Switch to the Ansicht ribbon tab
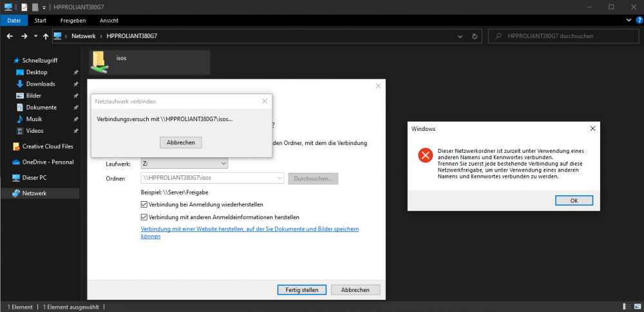This screenshot has width=644, height=312. point(108,21)
